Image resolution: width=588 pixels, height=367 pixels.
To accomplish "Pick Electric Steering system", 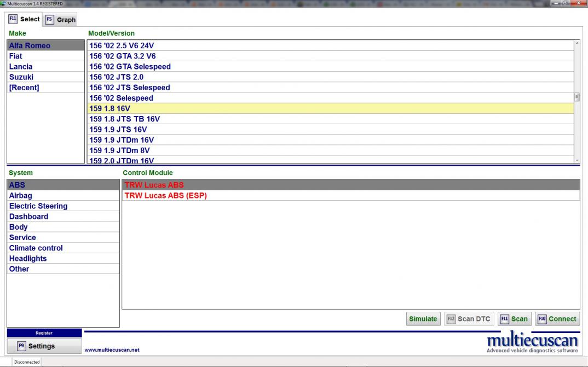I will tap(63, 206).
